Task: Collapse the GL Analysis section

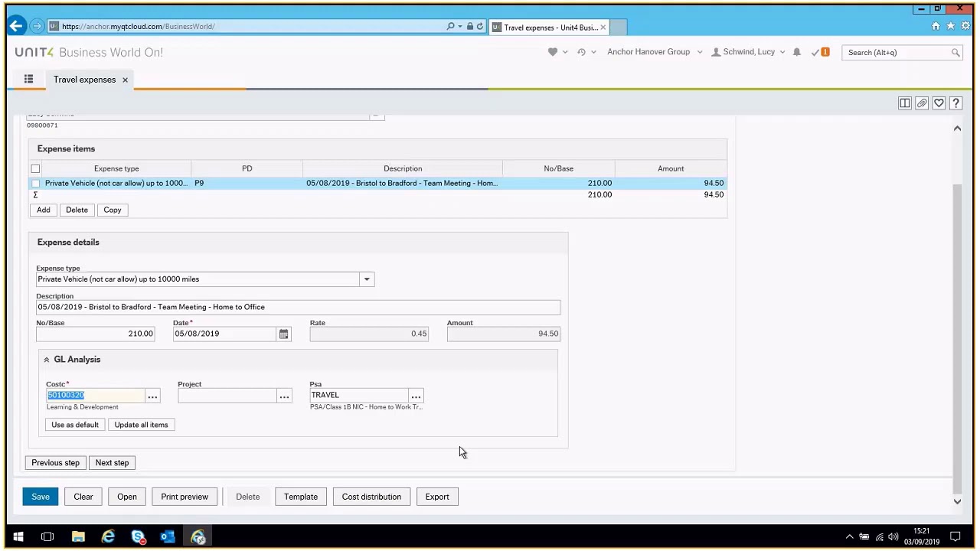Action: (47, 359)
